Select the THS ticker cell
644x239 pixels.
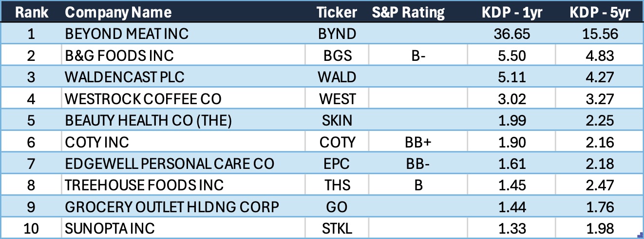click(x=337, y=185)
